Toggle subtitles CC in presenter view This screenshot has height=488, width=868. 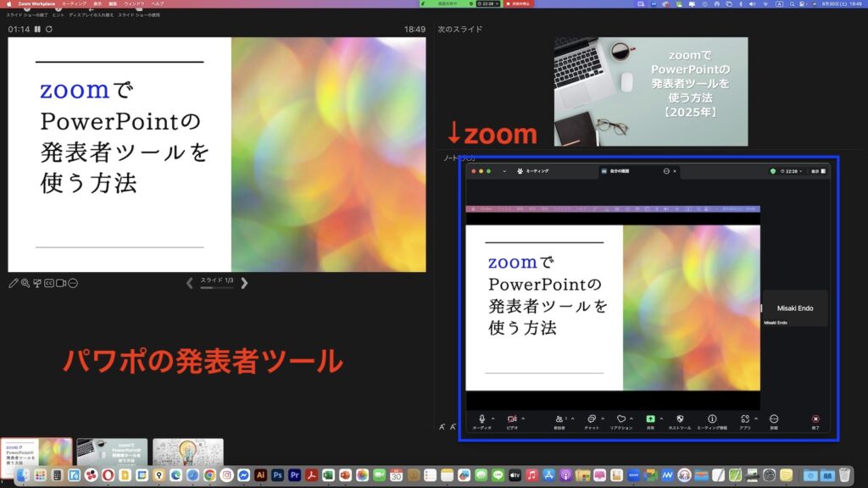click(x=49, y=283)
